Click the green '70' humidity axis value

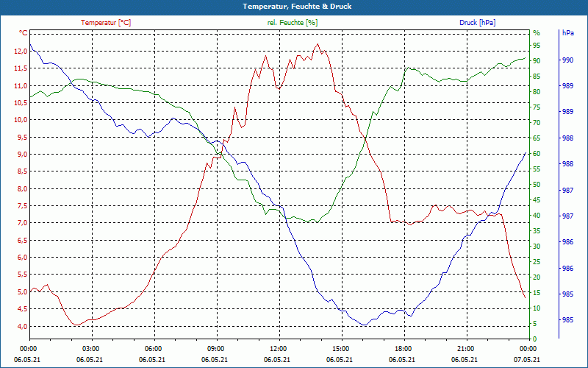point(537,123)
